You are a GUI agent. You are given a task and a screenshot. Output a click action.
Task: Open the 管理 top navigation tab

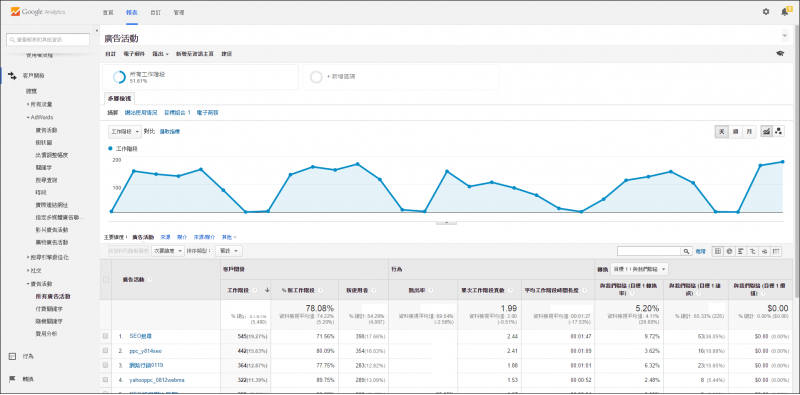tap(179, 12)
